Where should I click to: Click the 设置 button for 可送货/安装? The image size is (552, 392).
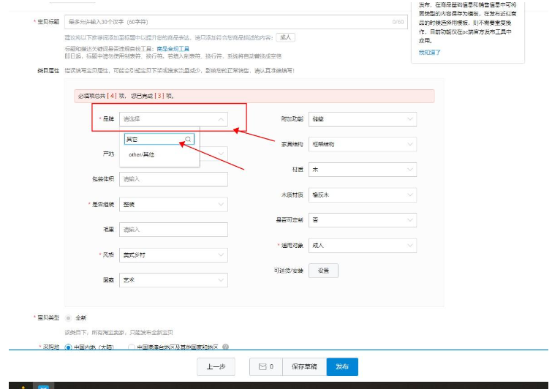(322, 271)
